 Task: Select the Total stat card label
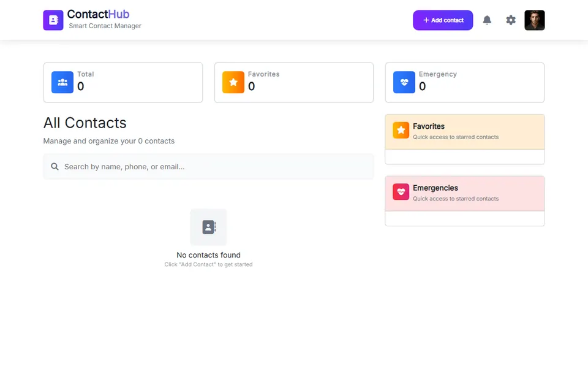click(x=86, y=74)
